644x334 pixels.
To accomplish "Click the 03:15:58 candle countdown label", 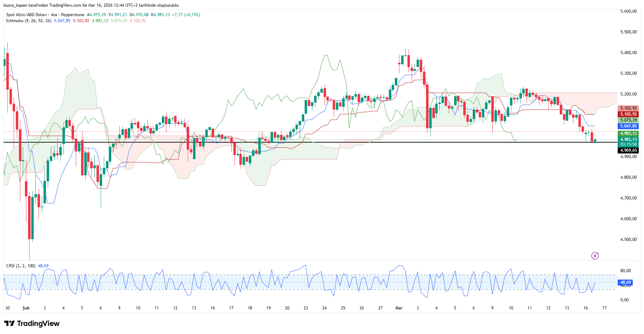I will pos(628,144).
